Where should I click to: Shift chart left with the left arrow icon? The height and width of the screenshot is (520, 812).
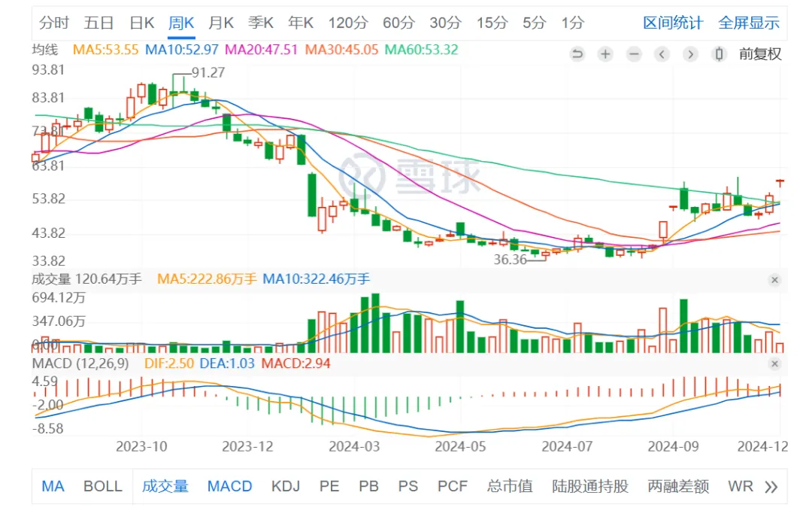tap(662, 54)
